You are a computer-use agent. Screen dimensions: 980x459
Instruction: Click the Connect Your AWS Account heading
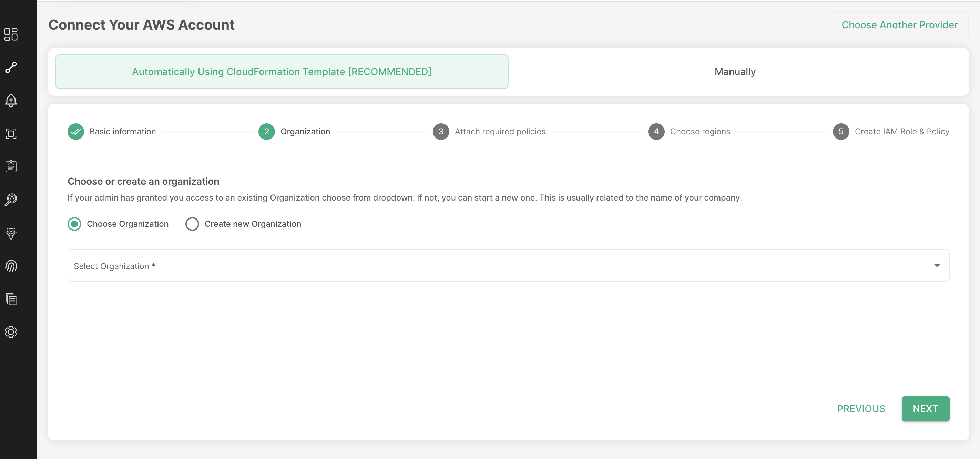[142, 25]
